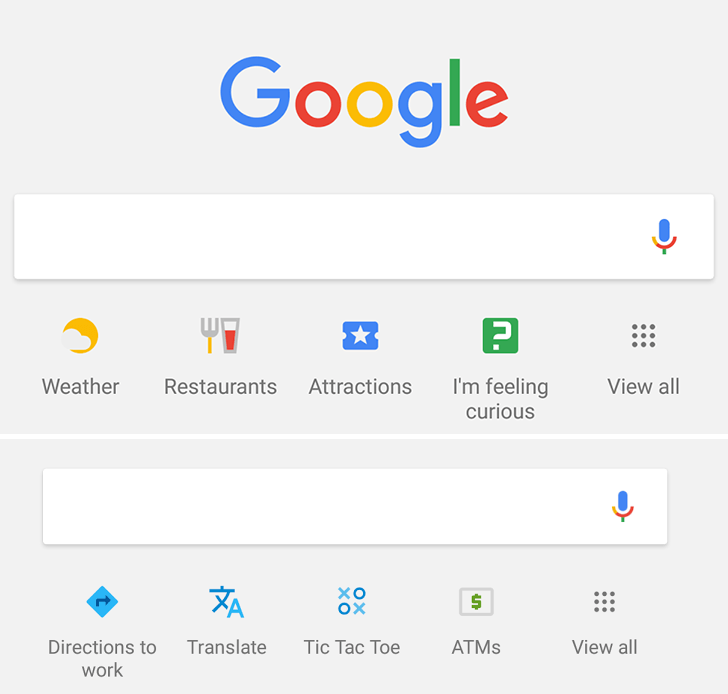Click microphone in the lower search box
728x694 pixels.
click(623, 506)
